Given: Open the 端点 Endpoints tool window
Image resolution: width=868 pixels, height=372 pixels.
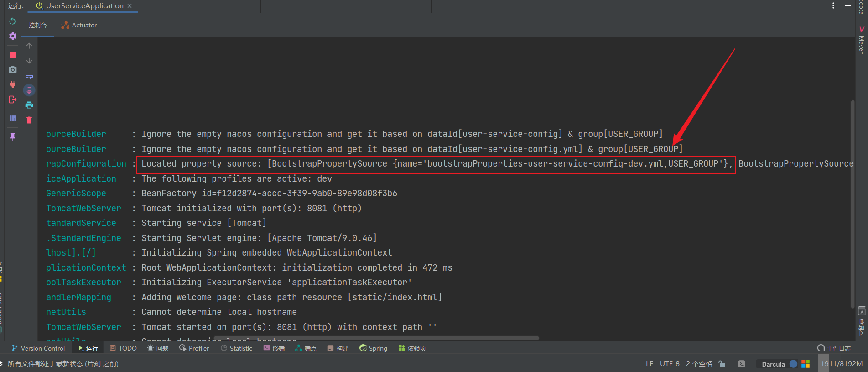Looking at the screenshot, I should (x=306, y=348).
